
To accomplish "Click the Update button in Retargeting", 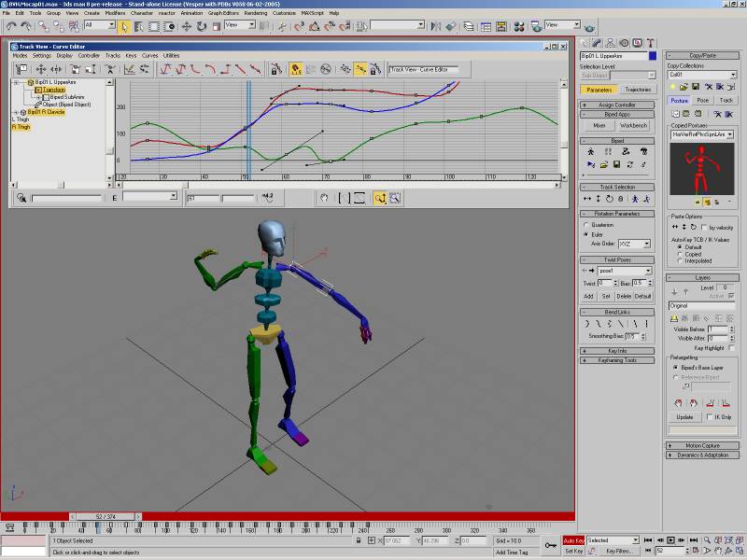I will [x=685, y=417].
